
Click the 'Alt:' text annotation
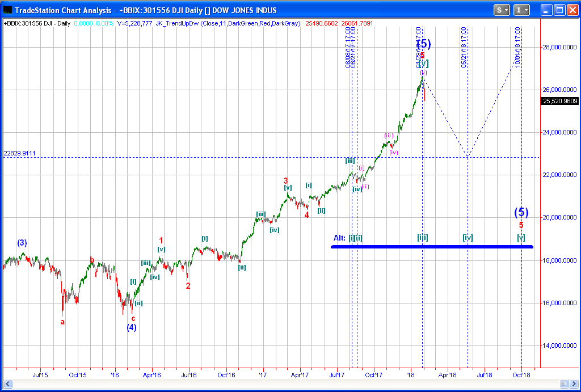click(339, 238)
